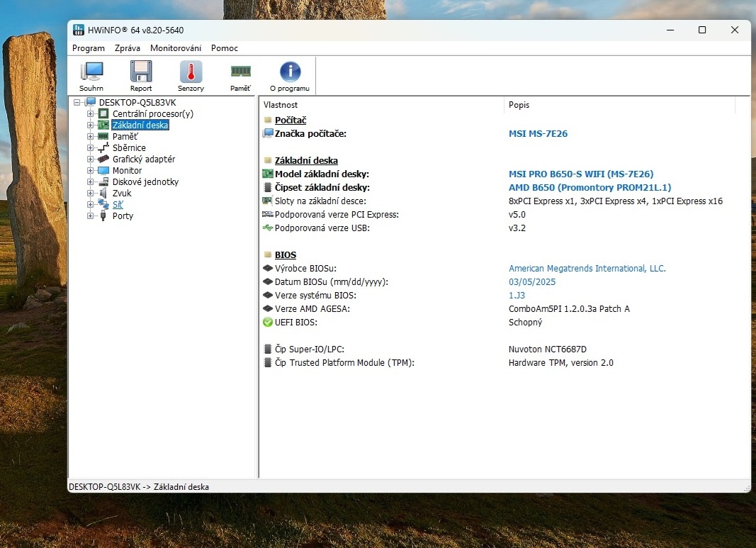Open the Program menu

89,48
